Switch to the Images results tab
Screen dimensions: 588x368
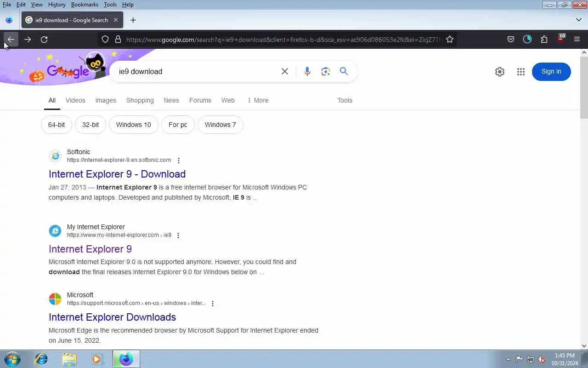point(106,100)
